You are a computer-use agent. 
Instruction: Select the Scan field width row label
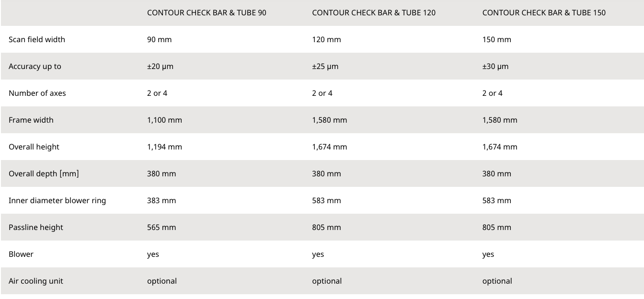coord(37,40)
